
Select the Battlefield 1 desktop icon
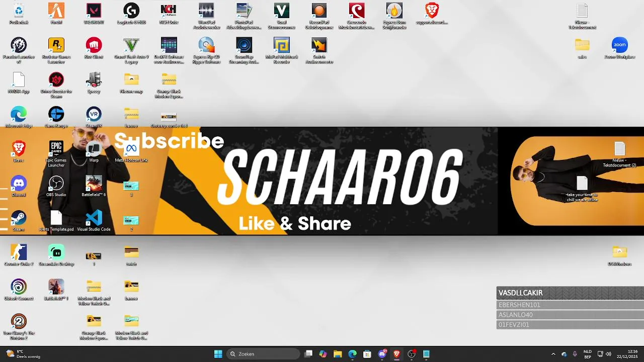click(56, 290)
